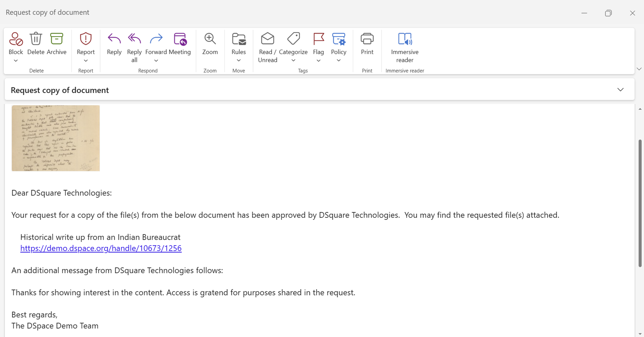Click the vertical scrollbar in message body
Viewport: 644px width, 337px height.
(640, 203)
